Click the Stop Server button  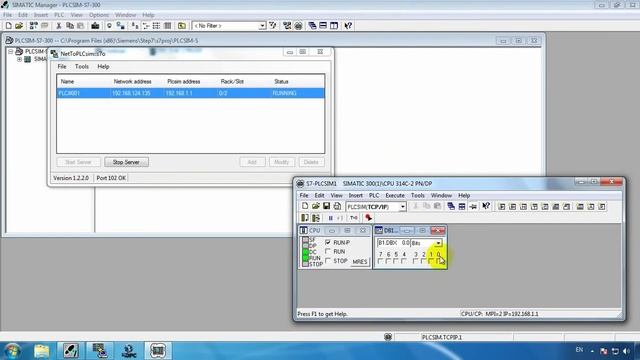pos(127,162)
